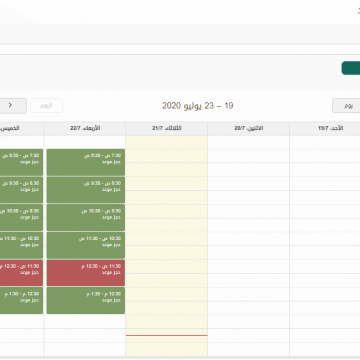Open Thursday 8:30 - 9:30 booking slot
This screenshot has height=360, width=360.
[x=21, y=190]
